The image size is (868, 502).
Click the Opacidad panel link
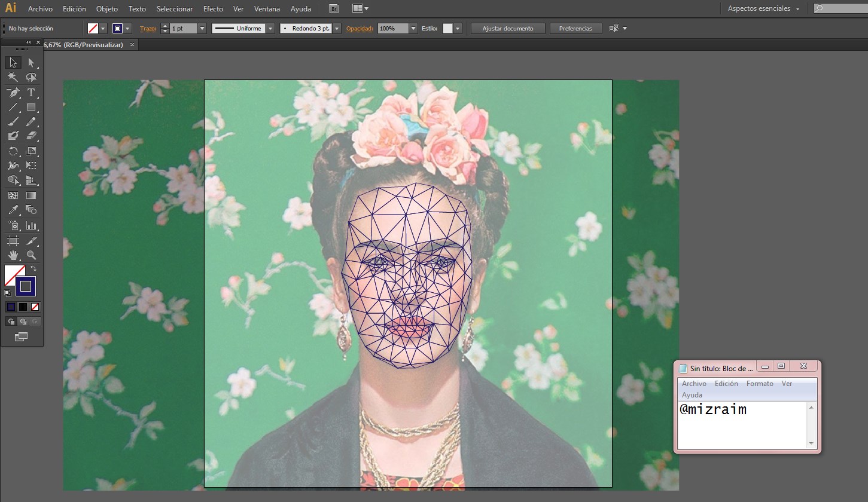pyautogui.click(x=360, y=29)
